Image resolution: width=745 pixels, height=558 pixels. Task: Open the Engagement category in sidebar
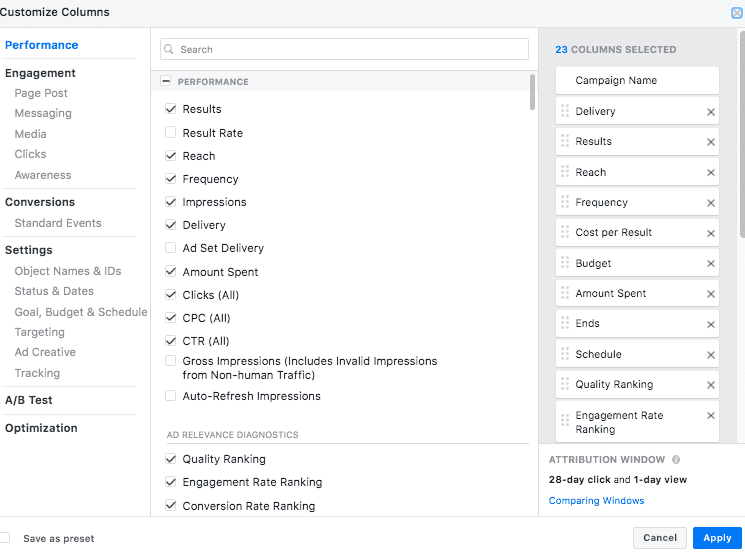click(x=40, y=73)
